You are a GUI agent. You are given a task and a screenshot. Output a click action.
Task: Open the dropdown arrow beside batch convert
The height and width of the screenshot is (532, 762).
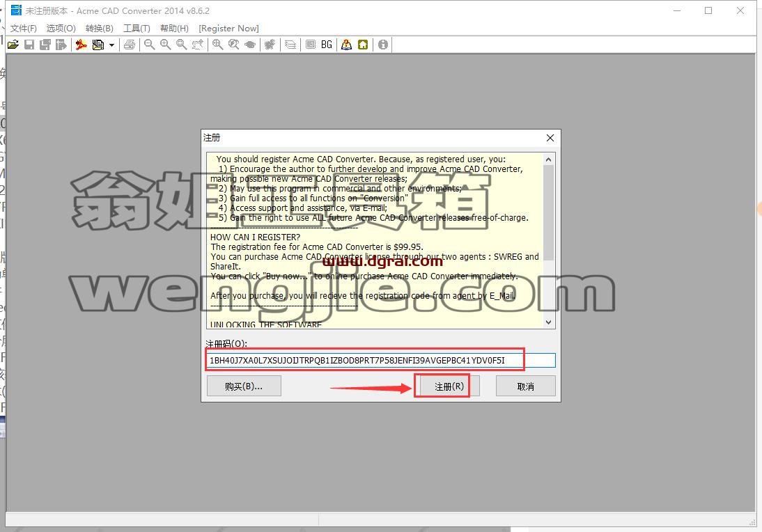pyautogui.click(x=111, y=45)
